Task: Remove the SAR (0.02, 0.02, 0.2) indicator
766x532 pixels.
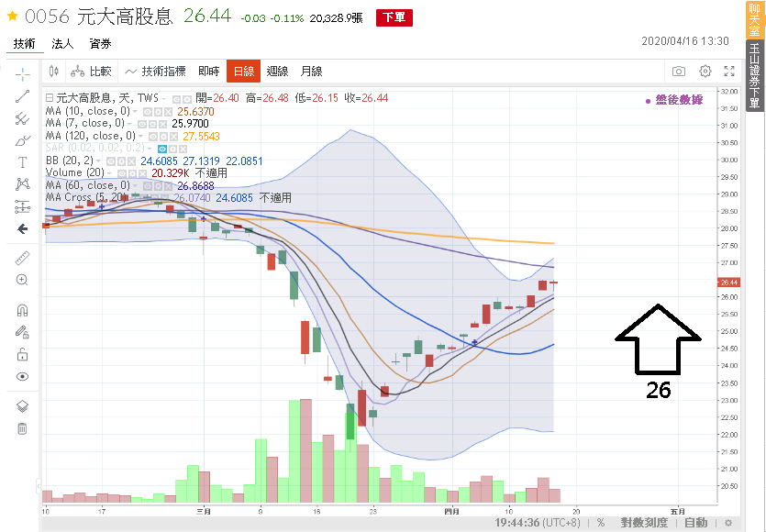Action: click(x=183, y=149)
